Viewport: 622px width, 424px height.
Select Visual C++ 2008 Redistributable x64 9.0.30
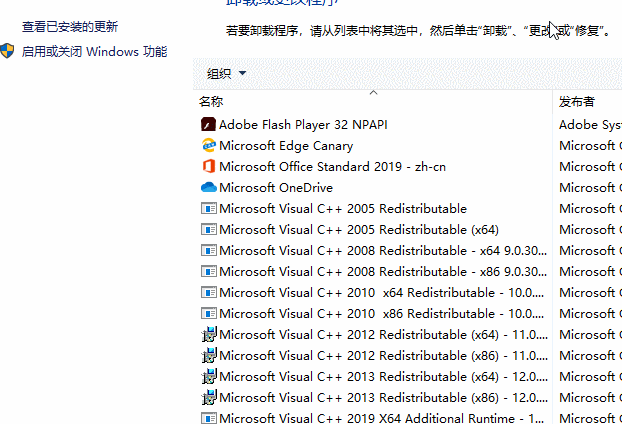(383, 251)
